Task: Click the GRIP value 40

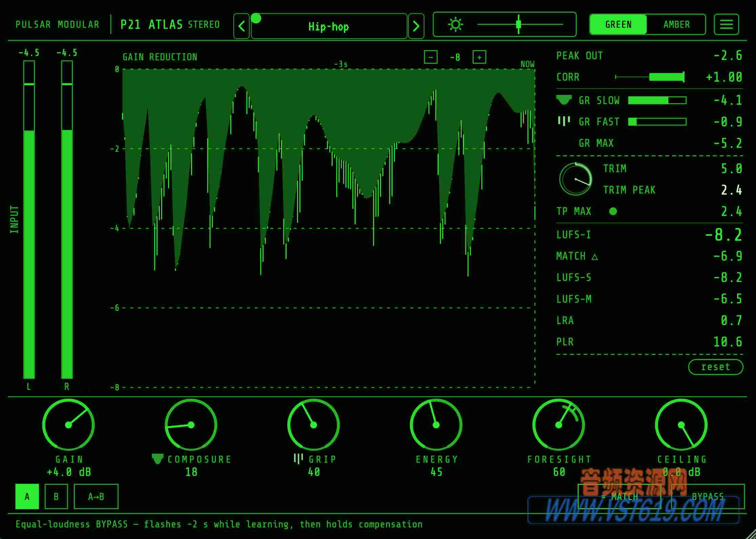Action: pos(314,472)
